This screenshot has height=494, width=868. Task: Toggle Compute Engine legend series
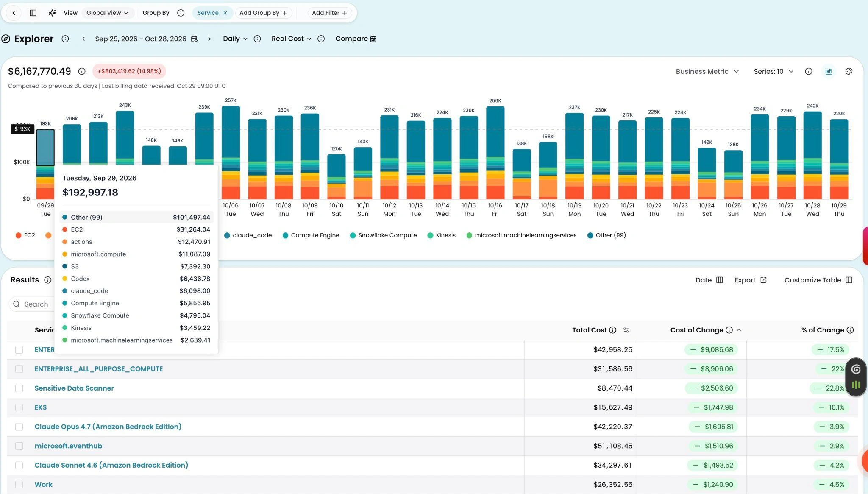tap(311, 235)
